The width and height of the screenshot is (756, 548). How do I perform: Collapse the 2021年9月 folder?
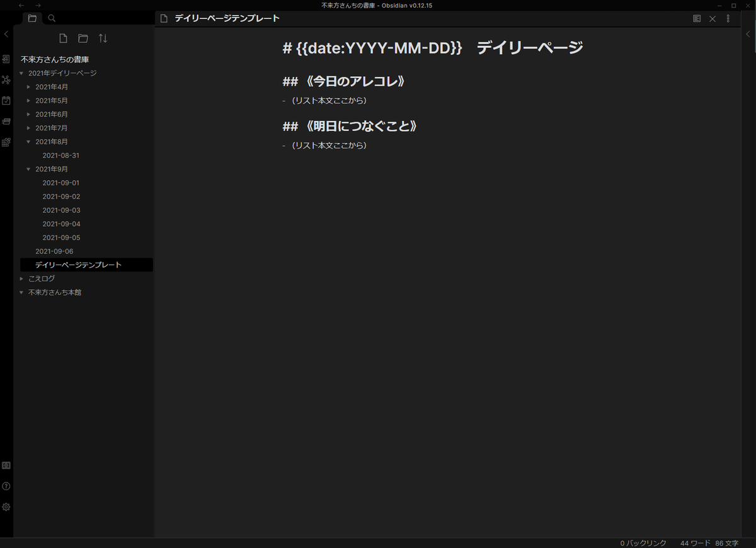click(28, 169)
